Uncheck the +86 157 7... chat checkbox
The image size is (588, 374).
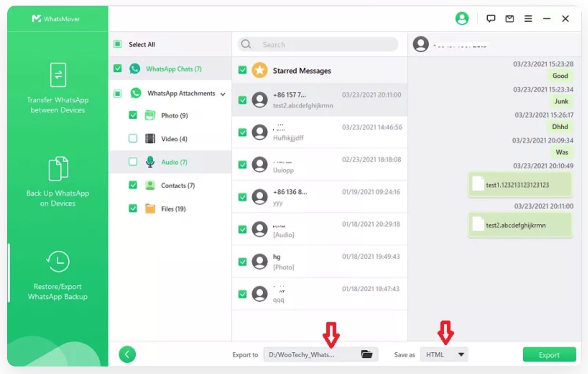(242, 100)
